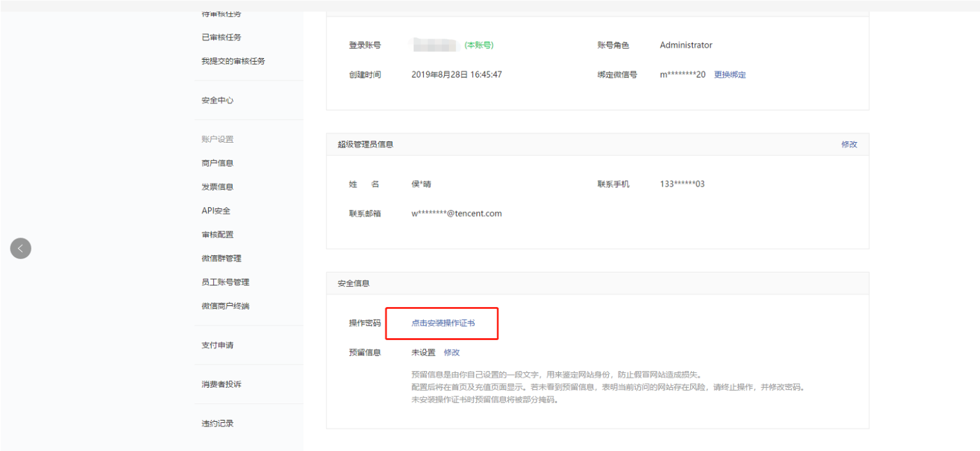Click the Administrator role value

tap(686, 45)
